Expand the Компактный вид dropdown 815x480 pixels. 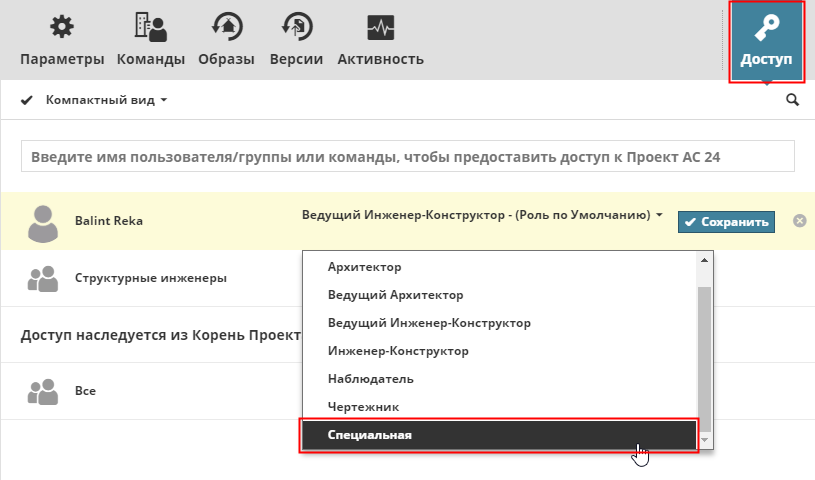pyautogui.click(x=163, y=101)
